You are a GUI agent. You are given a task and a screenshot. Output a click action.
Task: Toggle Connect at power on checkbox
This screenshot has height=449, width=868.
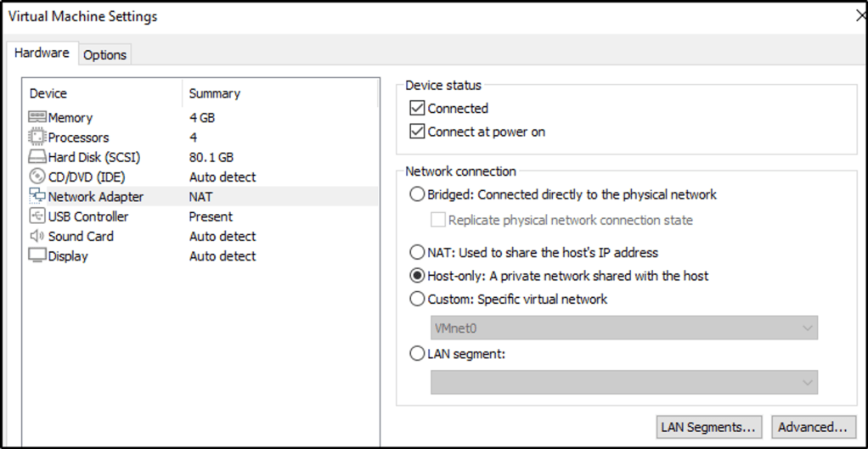click(417, 132)
